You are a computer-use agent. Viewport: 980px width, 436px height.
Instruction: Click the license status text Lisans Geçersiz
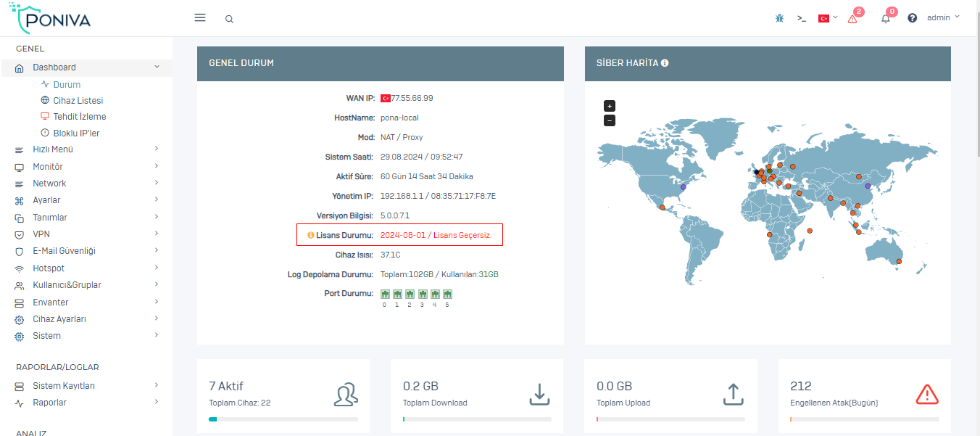[x=462, y=236]
